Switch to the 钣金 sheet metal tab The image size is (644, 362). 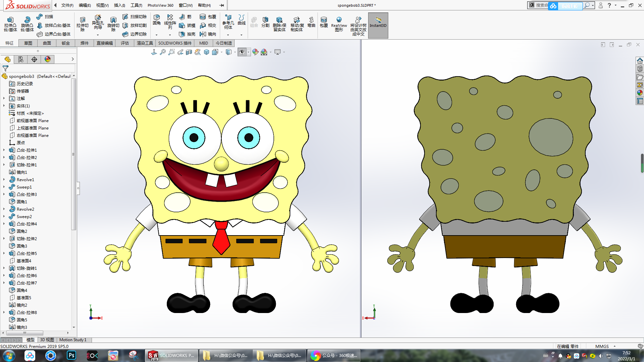tap(66, 43)
